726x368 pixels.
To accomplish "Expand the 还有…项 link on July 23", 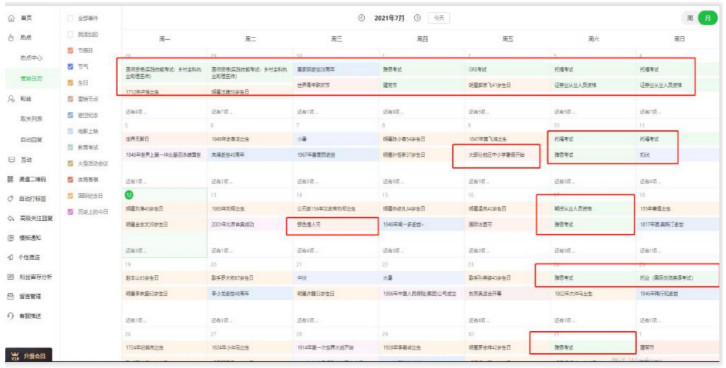I will coord(478,320).
